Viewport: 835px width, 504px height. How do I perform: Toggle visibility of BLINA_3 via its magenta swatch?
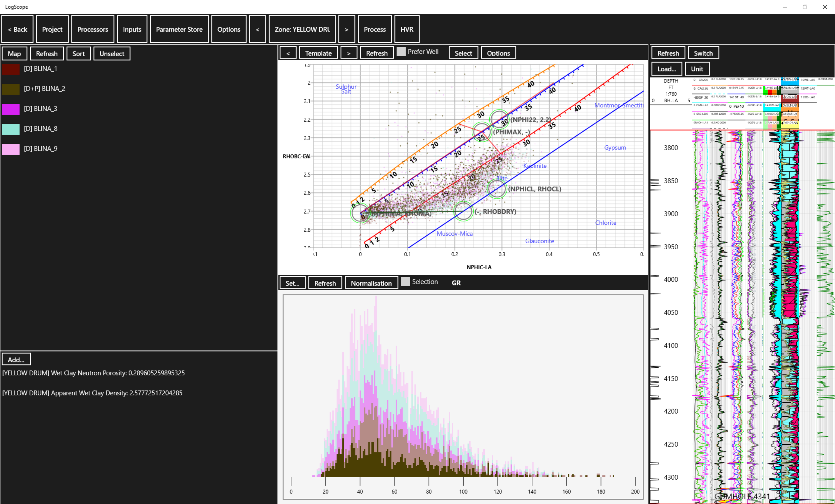pos(10,109)
